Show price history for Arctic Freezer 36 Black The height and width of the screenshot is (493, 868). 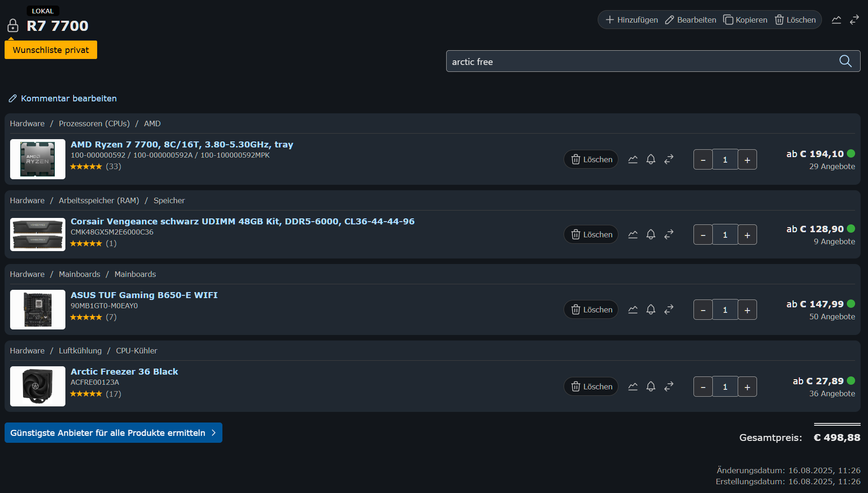(633, 387)
